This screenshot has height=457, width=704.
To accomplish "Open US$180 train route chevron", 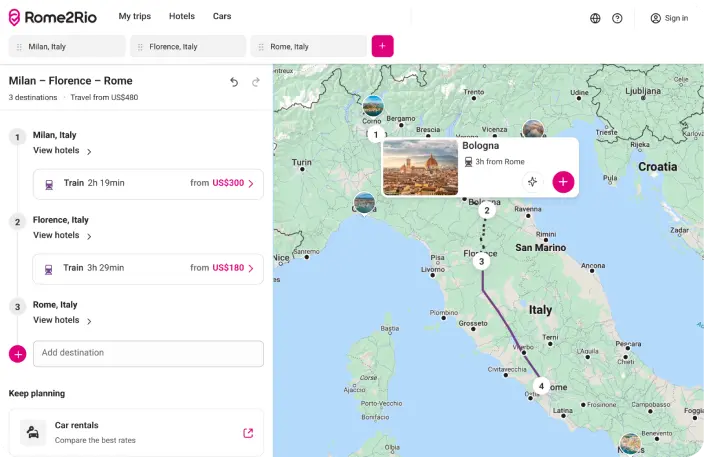I will click(251, 268).
